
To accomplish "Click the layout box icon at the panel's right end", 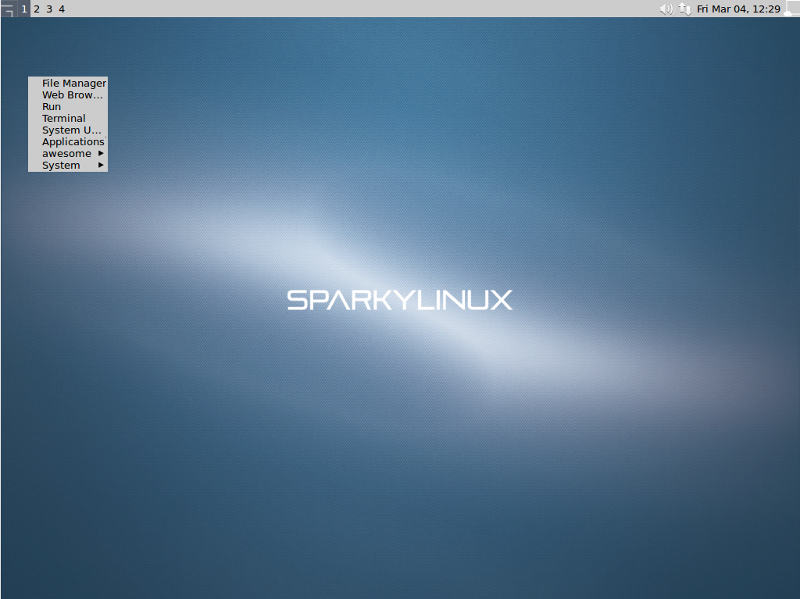I will tap(791, 9).
